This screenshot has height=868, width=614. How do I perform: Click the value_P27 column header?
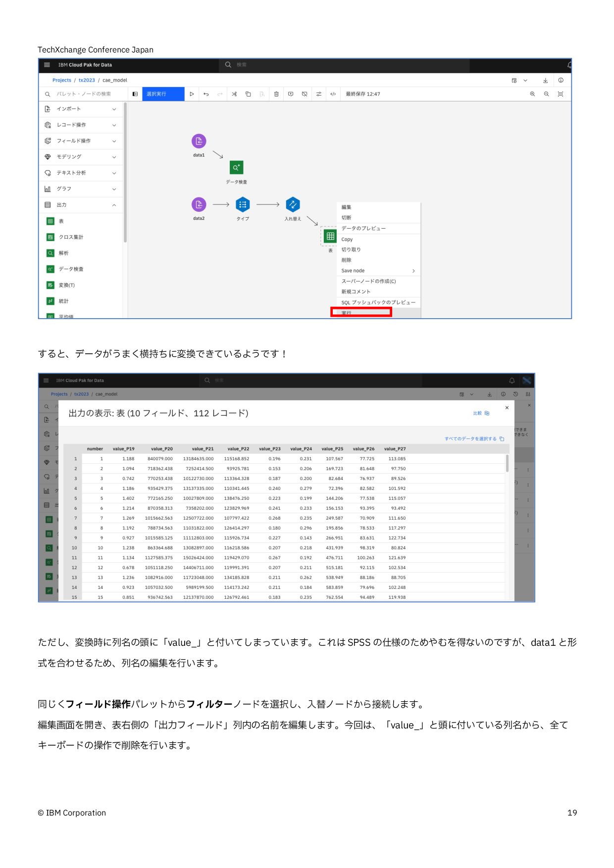[x=395, y=449]
